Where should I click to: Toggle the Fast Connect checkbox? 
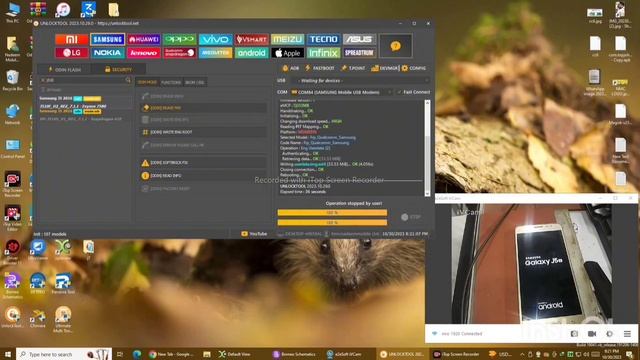[413, 92]
